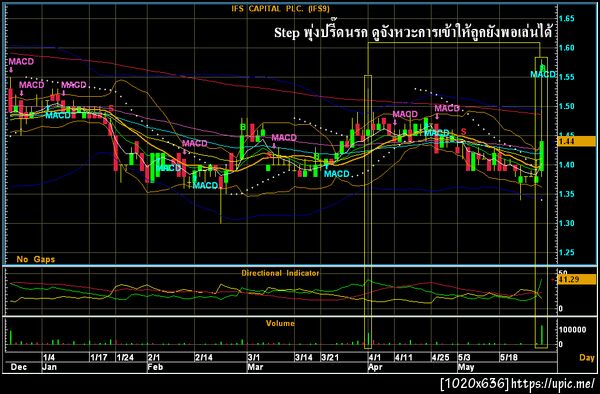Click the 41.29 indicator value tag
600x394 pixels.
click(577, 279)
